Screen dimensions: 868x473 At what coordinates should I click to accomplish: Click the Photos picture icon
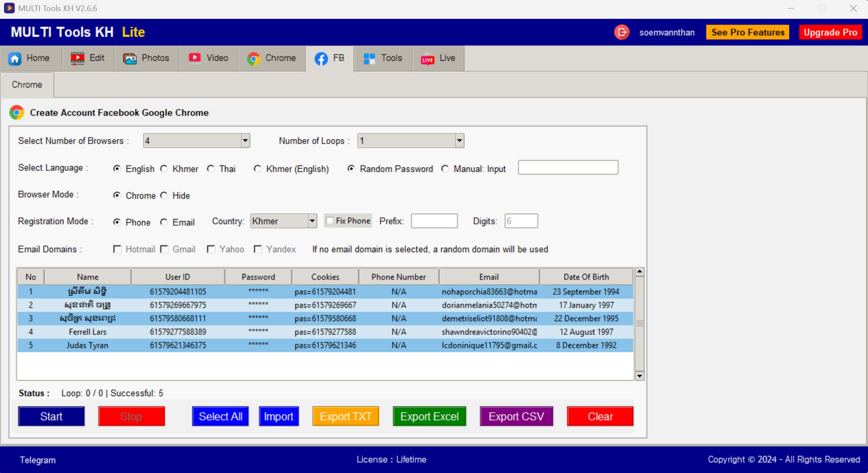tap(130, 58)
